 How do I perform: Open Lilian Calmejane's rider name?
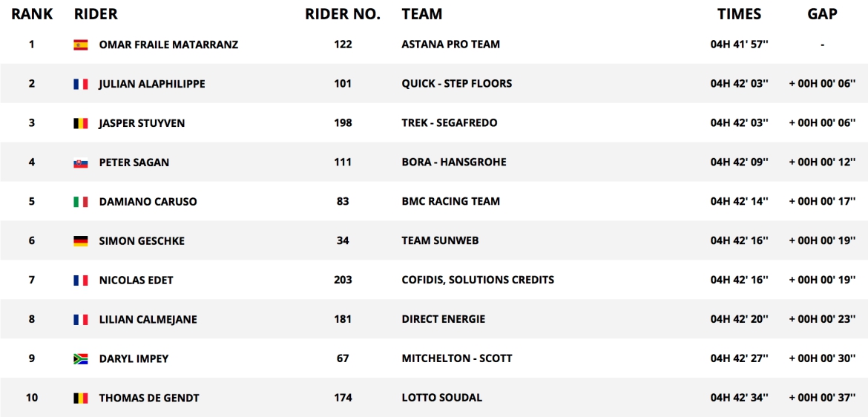[148, 320]
